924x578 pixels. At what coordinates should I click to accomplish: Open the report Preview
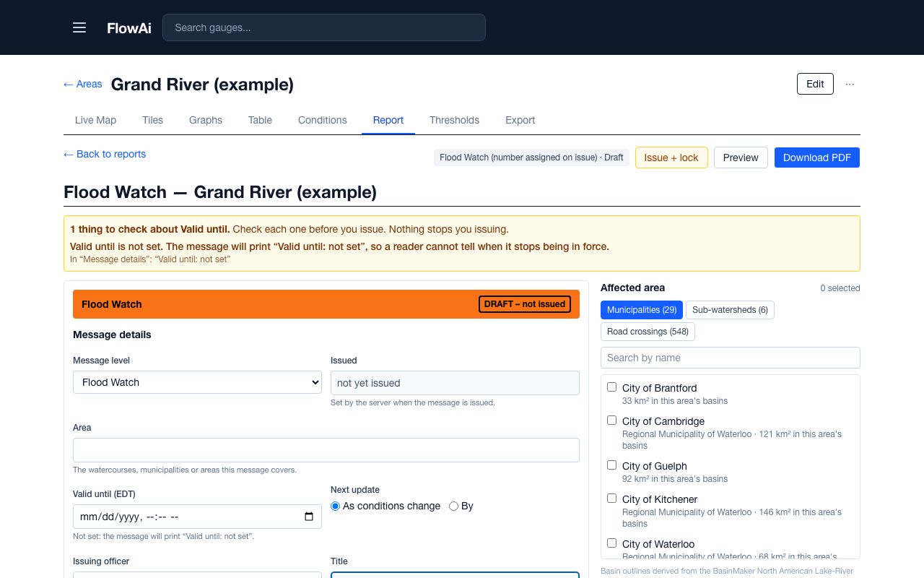(x=741, y=158)
